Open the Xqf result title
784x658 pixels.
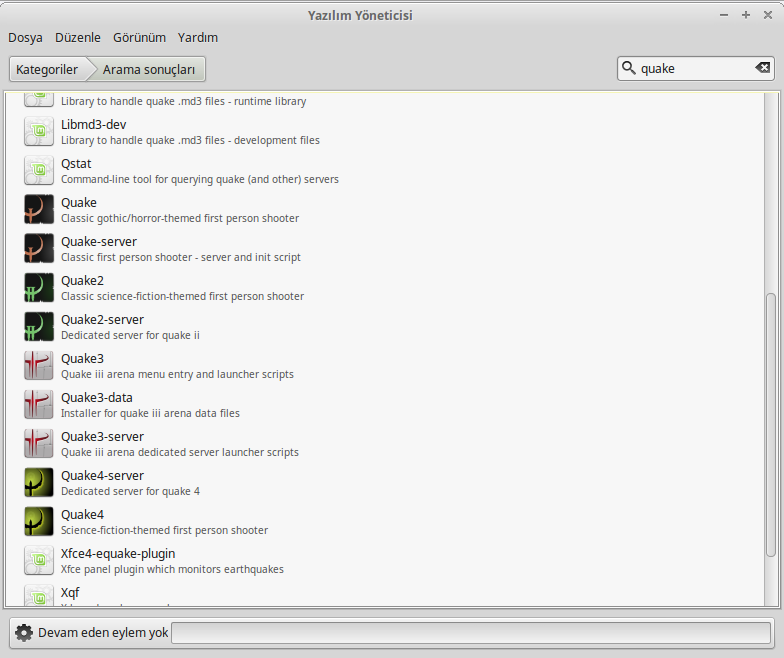click(x=70, y=592)
